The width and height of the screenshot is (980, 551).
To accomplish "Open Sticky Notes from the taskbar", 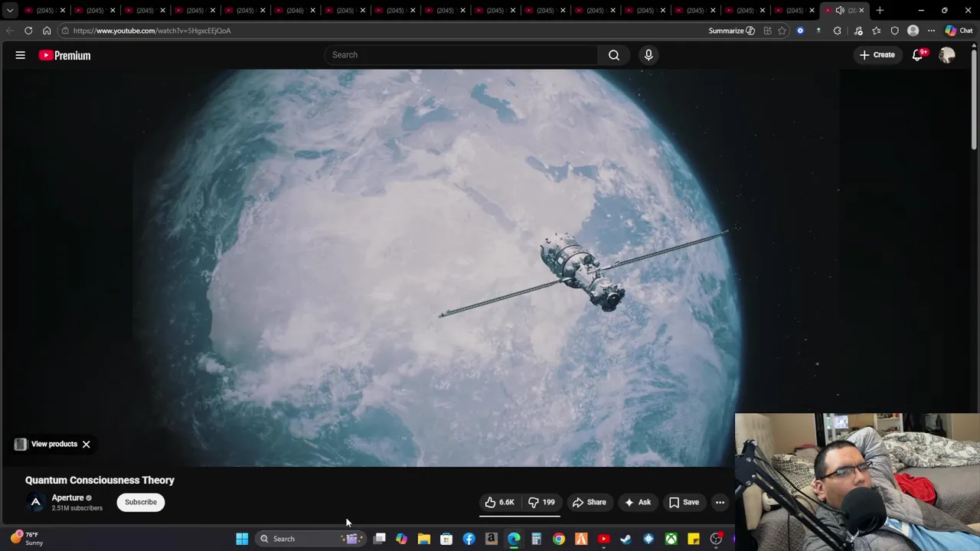I will pyautogui.click(x=693, y=539).
